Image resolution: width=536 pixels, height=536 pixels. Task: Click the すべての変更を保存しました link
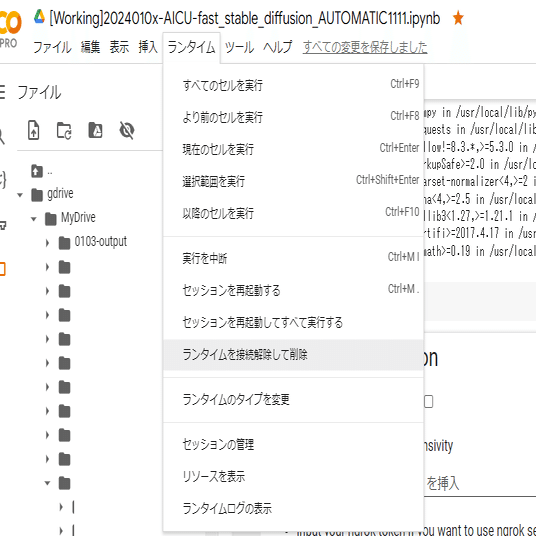[365, 47]
